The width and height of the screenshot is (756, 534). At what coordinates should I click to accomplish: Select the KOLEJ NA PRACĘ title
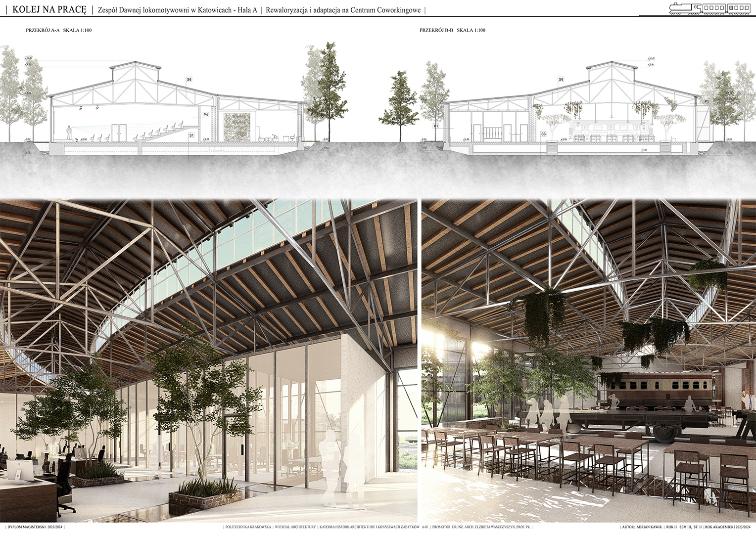pos(49,9)
